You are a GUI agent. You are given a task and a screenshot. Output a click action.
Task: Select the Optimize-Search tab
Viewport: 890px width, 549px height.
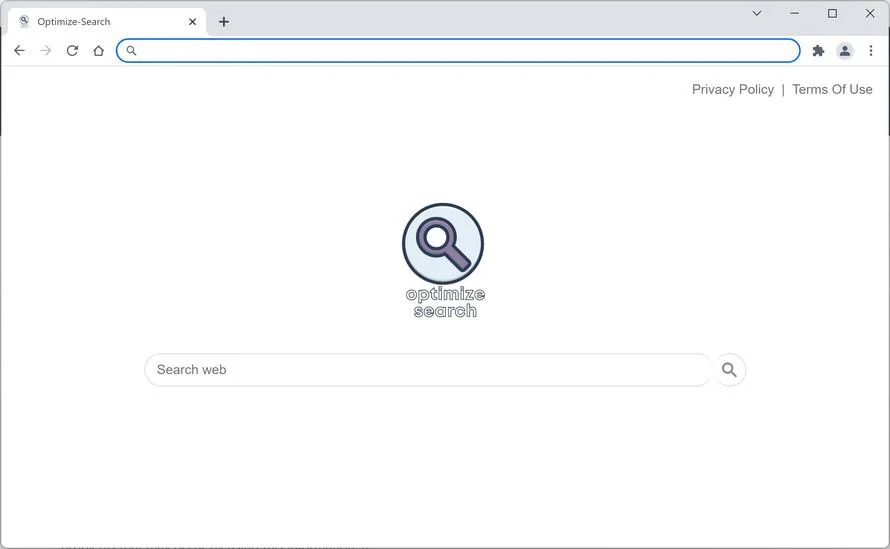pyautogui.click(x=107, y=22)
